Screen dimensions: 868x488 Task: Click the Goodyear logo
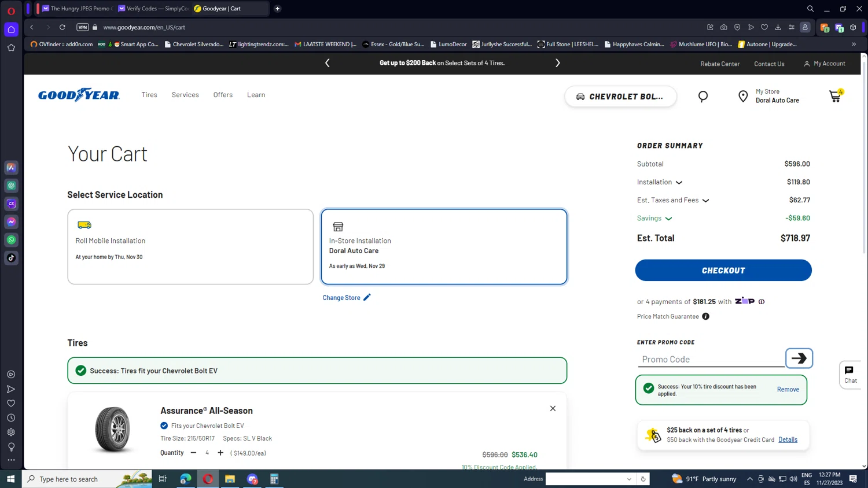(79, 95)
